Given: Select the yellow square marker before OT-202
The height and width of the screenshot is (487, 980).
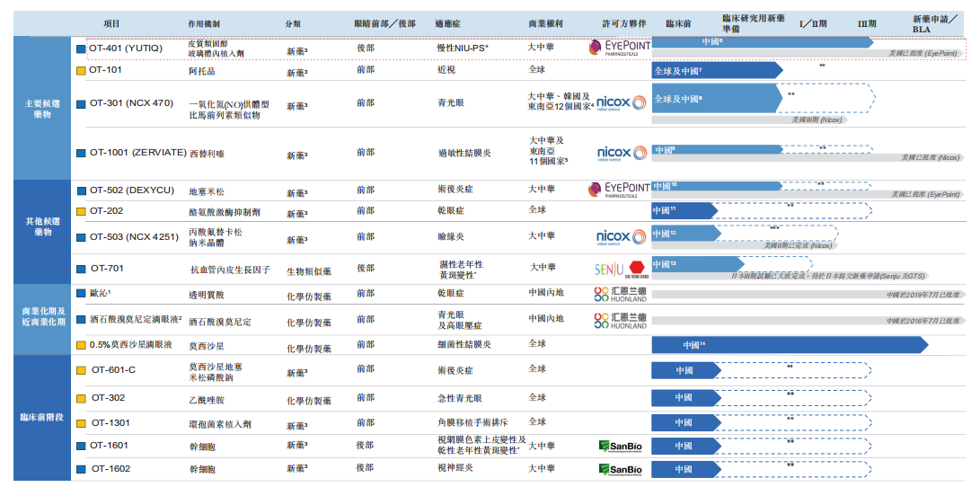Looking at the screenshot, I should pyautogui.click(x=81, y=212).
